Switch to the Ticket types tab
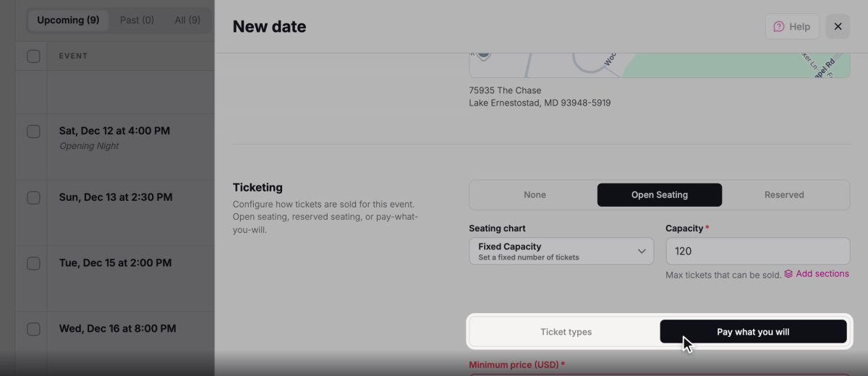868x376 pixels. [566, 332]
